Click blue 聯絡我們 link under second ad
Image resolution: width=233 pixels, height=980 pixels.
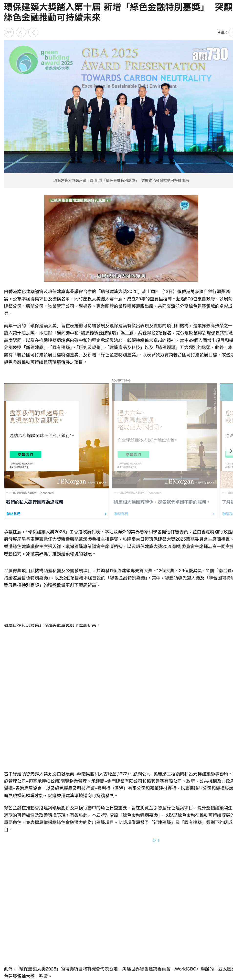pos(121,514)
